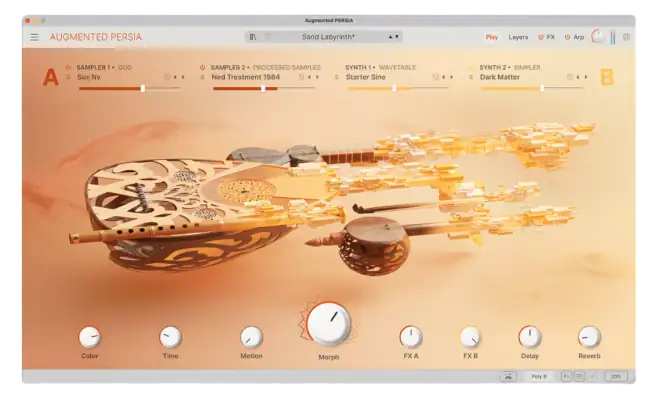Open the preset browser library icon
The width and height of the screenshot is (660, 408).
coord(253,37)
